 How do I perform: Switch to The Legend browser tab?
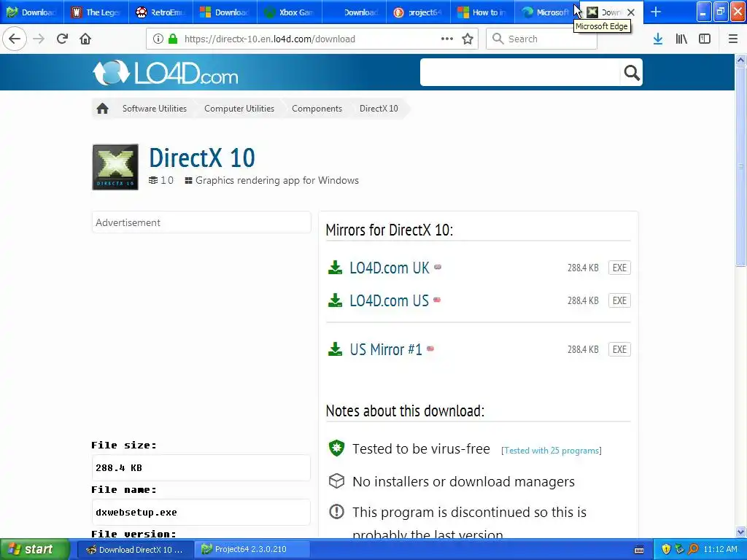[x=96, y=12]
